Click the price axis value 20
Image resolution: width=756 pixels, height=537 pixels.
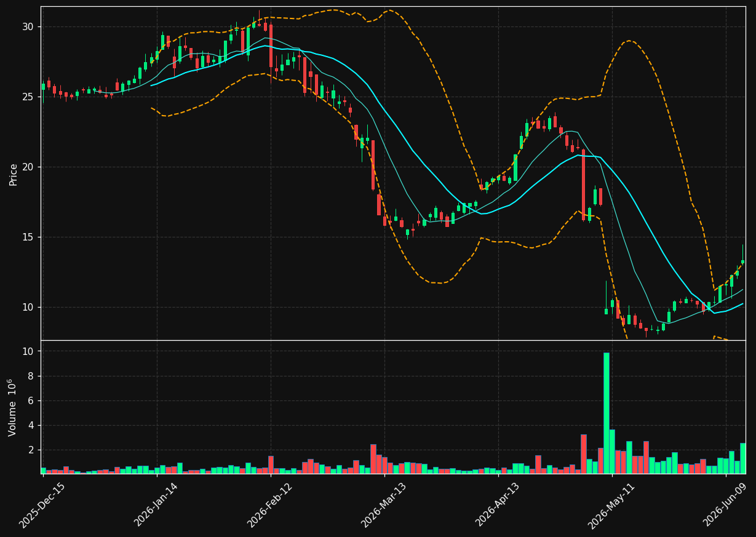click(29, 167)
